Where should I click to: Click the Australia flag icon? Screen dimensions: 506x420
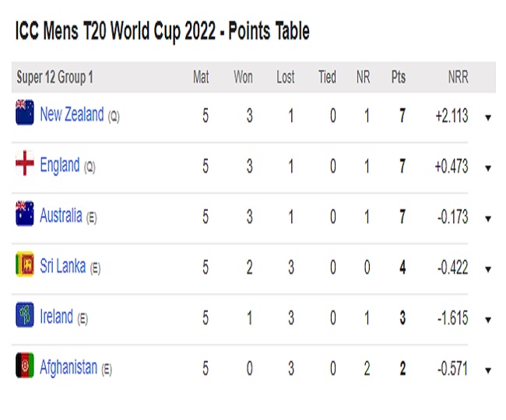point(25,215)
